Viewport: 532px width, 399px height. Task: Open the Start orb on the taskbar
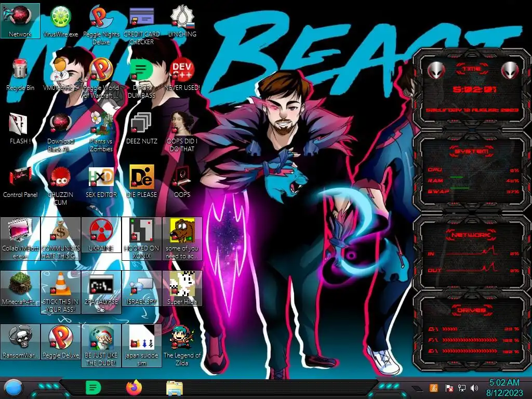pyautogui.click(x=13, y=388)
